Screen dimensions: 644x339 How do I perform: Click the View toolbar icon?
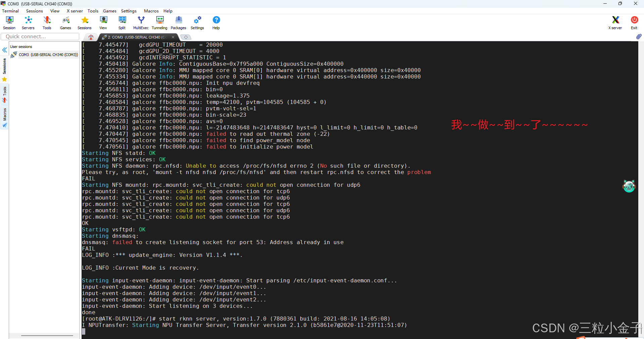pyautogui.click(x=103, y=23)
